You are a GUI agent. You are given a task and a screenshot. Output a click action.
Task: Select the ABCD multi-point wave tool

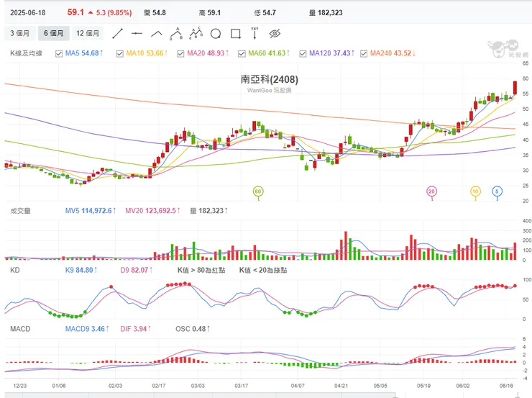coord(196,33)
